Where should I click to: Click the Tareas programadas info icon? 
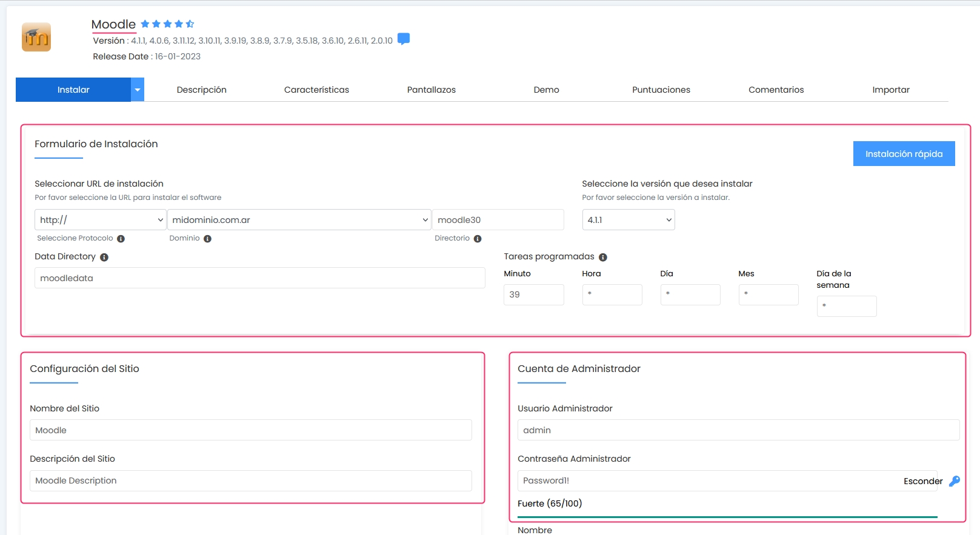coord(603,258)
